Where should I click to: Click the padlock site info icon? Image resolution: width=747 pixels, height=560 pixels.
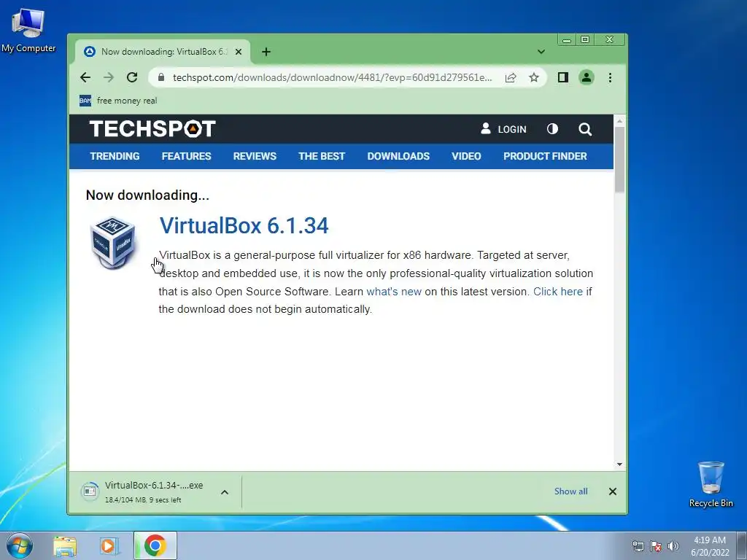[161, 77]
